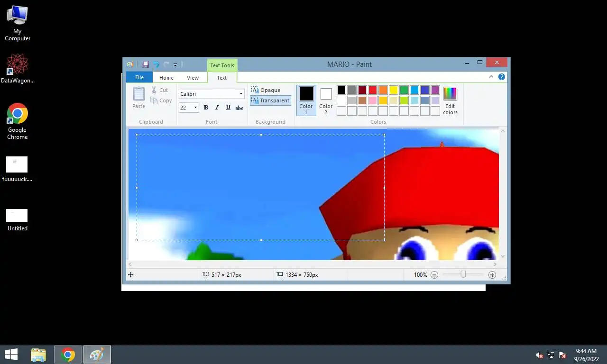
Task: Pick the green color swatch
Action: click(x=404, y=90)
